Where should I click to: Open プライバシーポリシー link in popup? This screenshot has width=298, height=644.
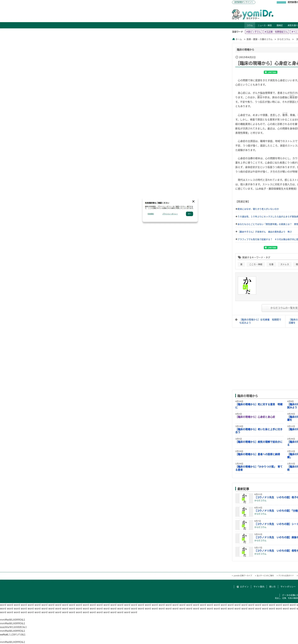(x=170, y=214)
